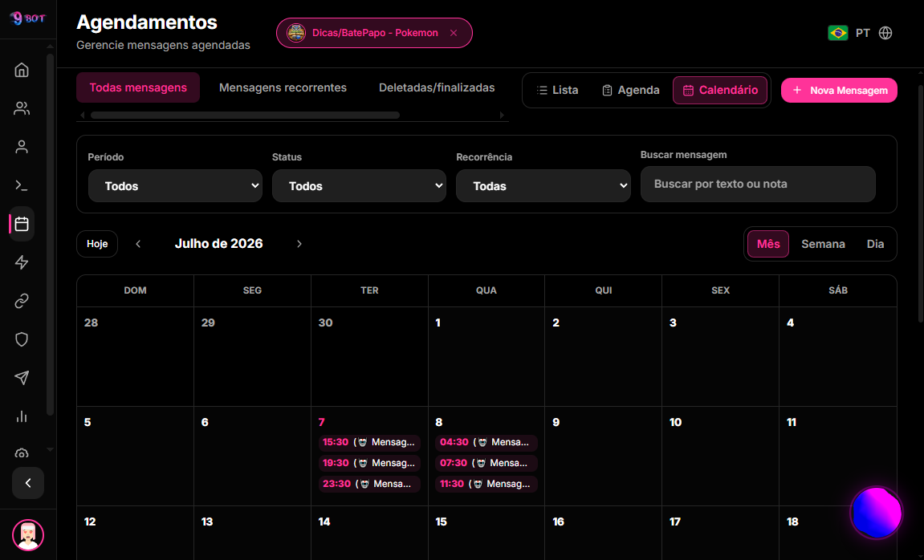This screenshot has height=560, width=924.
Task: Switch to Lista view
Action: (557, 90)
